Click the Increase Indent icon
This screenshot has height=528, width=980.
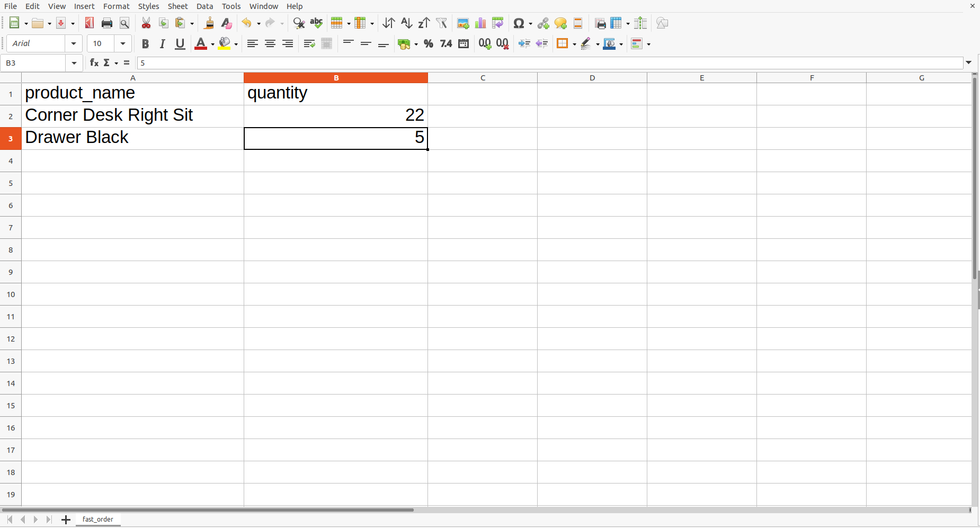click(524, 44)
